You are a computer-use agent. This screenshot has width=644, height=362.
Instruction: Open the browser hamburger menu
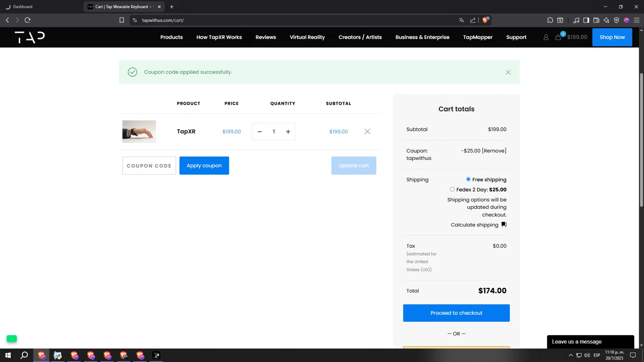637,20
